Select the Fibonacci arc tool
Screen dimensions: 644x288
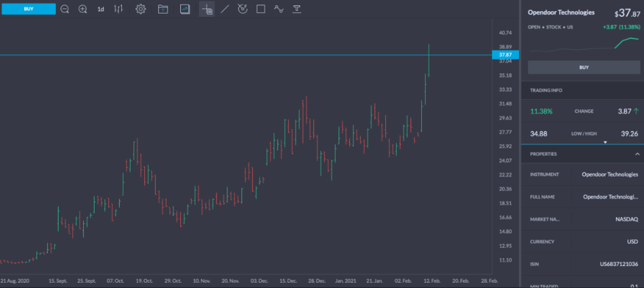click(x=243, y=9)
